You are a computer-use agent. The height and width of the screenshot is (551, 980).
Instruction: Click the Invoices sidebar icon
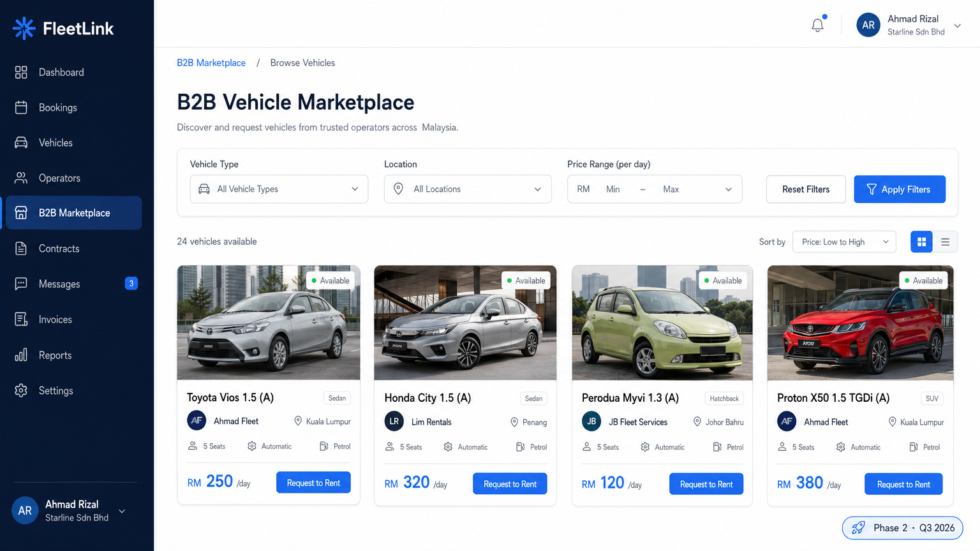20,320
